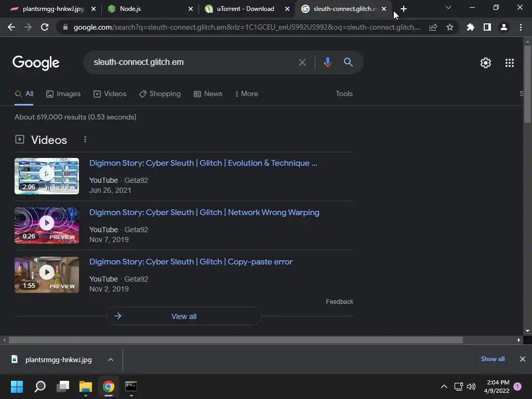Share this page using the share icon

pos(433,28)
